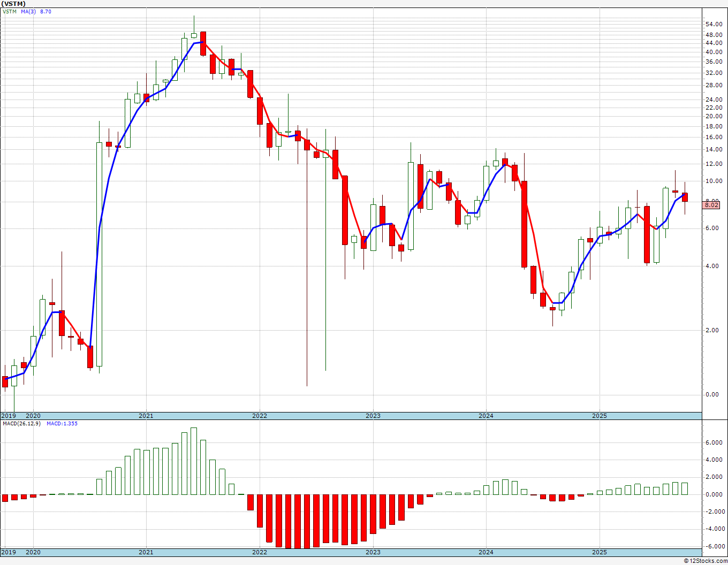Click 36.00 on the price axis

(713, 62)
